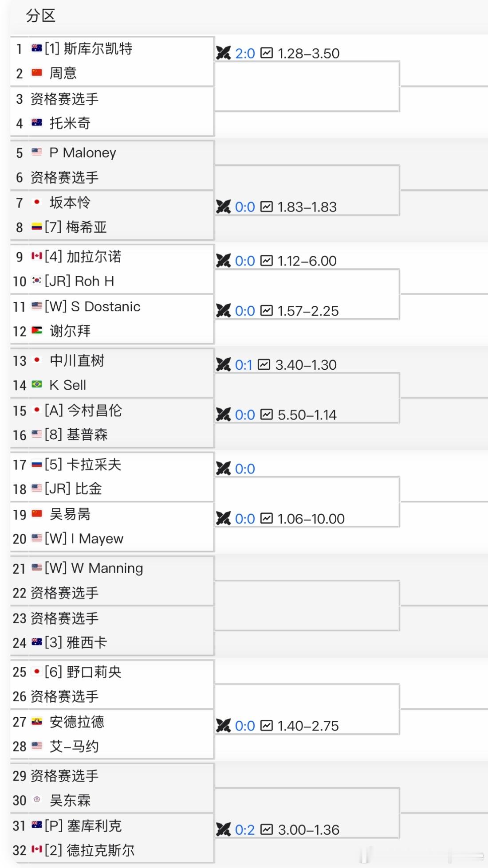Click the head-to-head icon next to 0:0 1.83–1.83

click(x=224, y=207)
